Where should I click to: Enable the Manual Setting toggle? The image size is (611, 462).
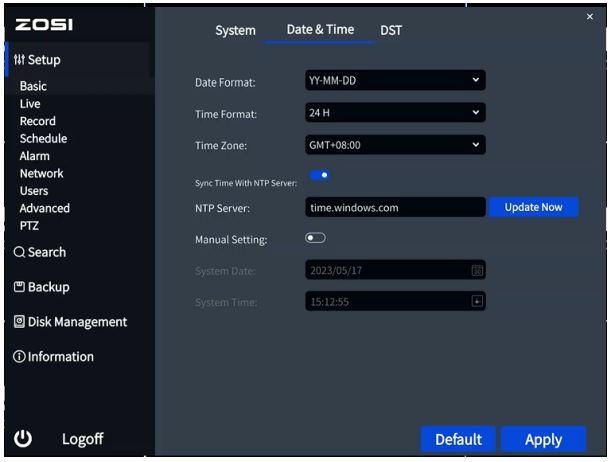click(316, 239)
